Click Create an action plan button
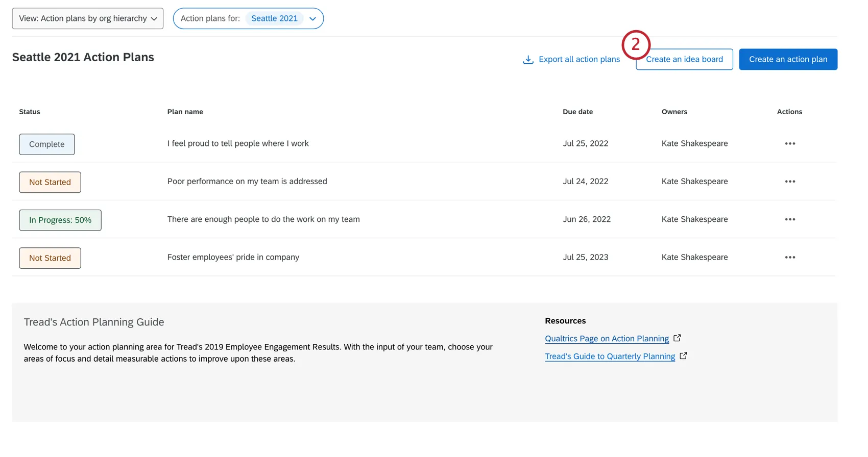 (788, 60)
